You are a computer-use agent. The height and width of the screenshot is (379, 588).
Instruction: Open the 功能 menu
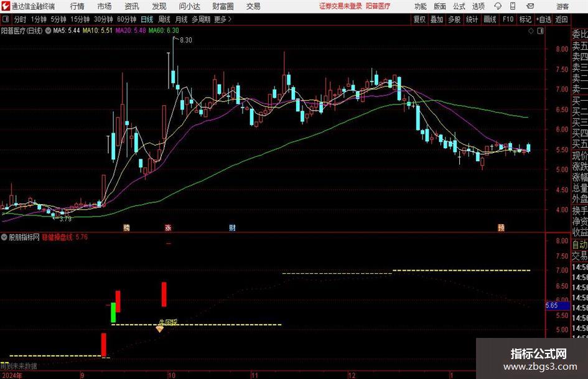[421, 6]
